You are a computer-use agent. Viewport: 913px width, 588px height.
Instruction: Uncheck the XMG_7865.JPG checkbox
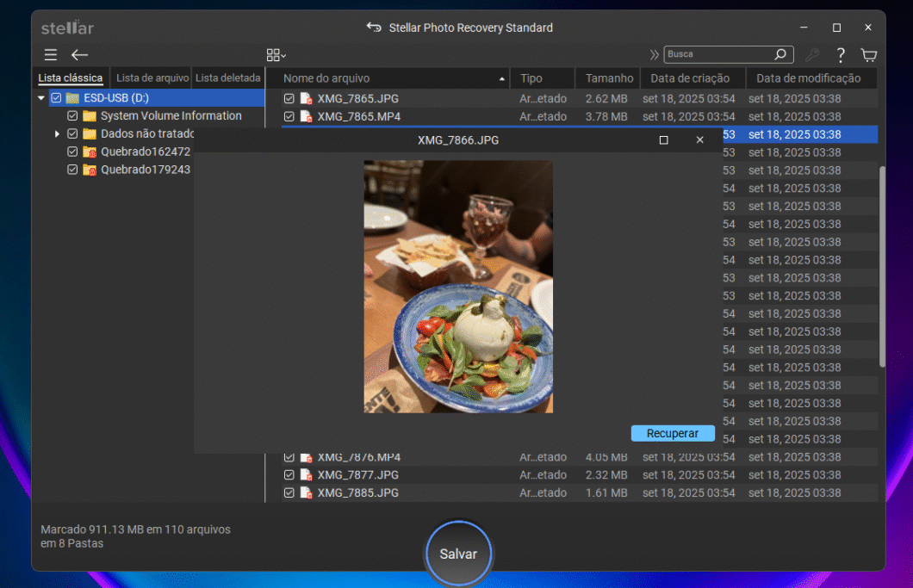pyautogui.click(x=289, y=98)
